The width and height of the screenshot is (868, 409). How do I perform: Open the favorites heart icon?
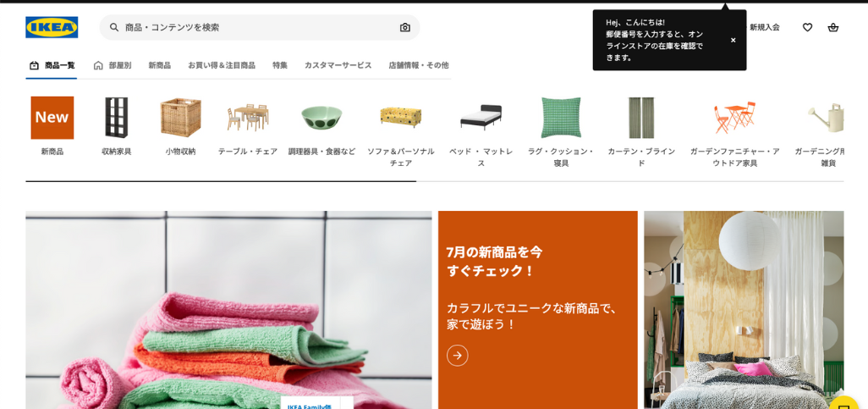coord(807,27)
